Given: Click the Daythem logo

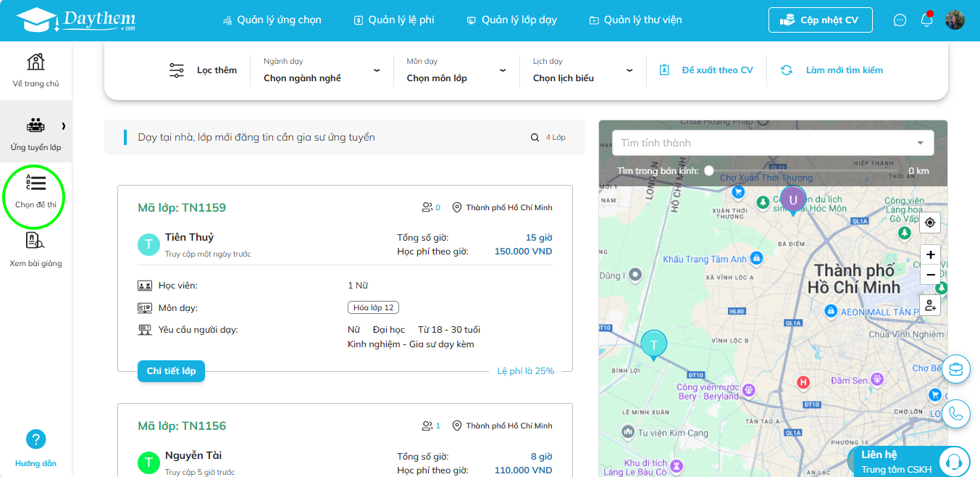Looking at the screenshot, I should pos(76,20).
